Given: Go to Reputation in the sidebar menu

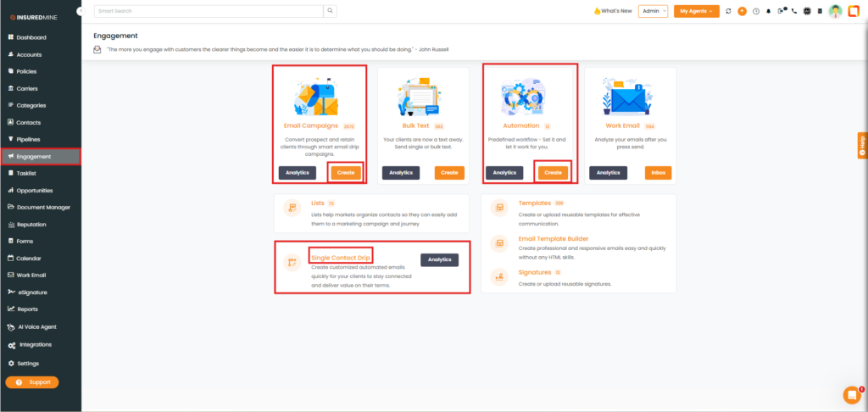Looking at the screenshot, I should pyautogui.click(x=31, y=225).
